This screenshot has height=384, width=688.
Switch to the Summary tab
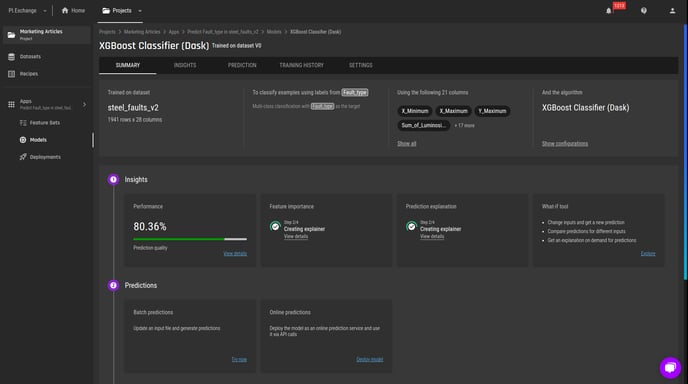pos(128,65)
